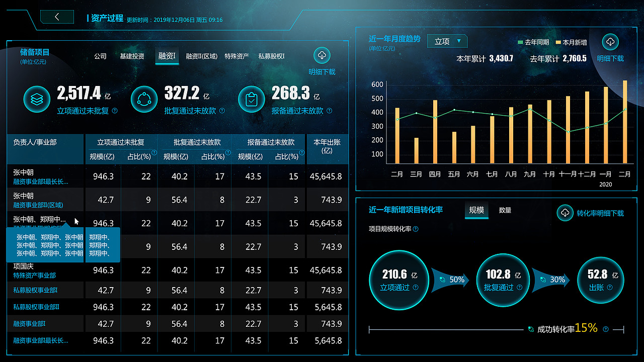Click 融资事业部II(区域) under 张中朝

38,205
